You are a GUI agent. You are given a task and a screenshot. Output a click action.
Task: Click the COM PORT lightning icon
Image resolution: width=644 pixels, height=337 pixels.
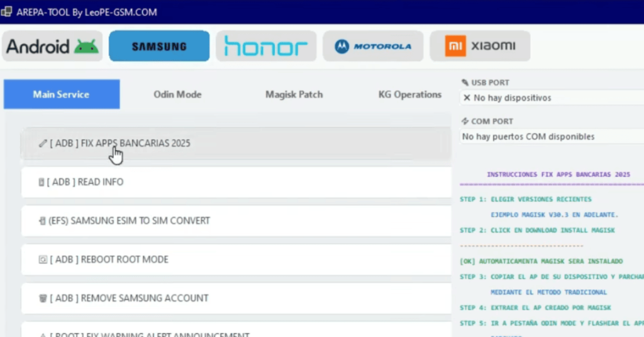point(465,121)
